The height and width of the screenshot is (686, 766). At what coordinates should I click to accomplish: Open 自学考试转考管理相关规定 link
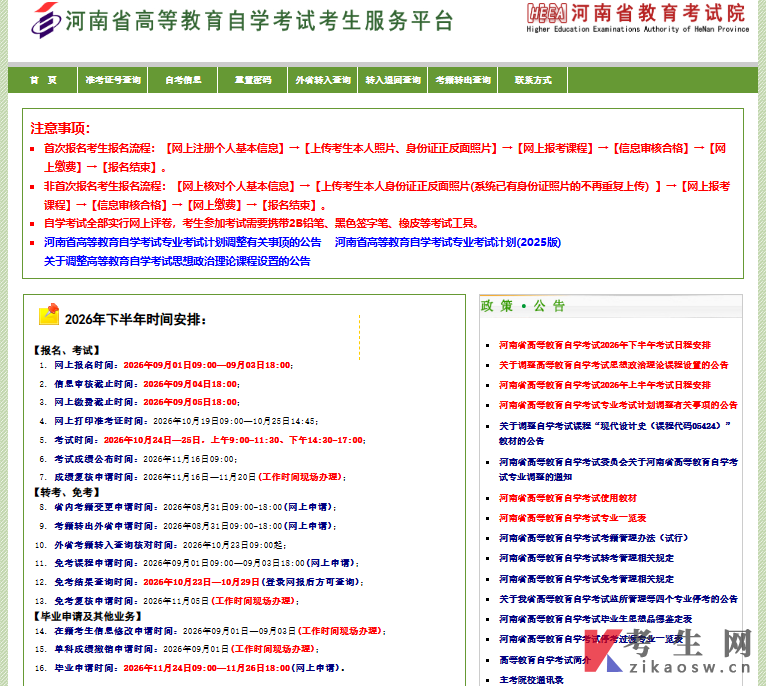(586, 558)
